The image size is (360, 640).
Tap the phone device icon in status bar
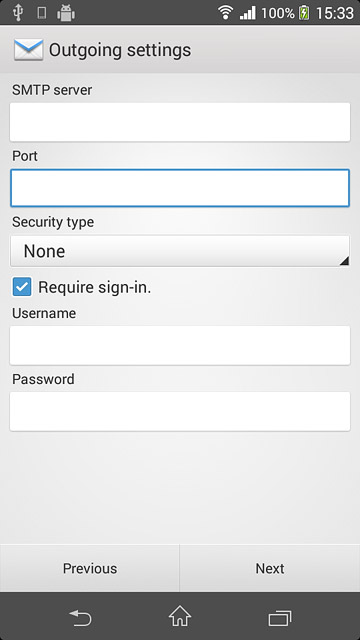pyautogui.click(x=41, y=13)
